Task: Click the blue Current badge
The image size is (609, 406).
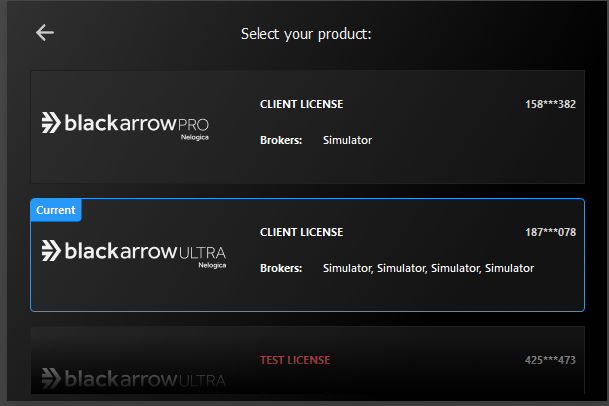Action: click(56, 210)
